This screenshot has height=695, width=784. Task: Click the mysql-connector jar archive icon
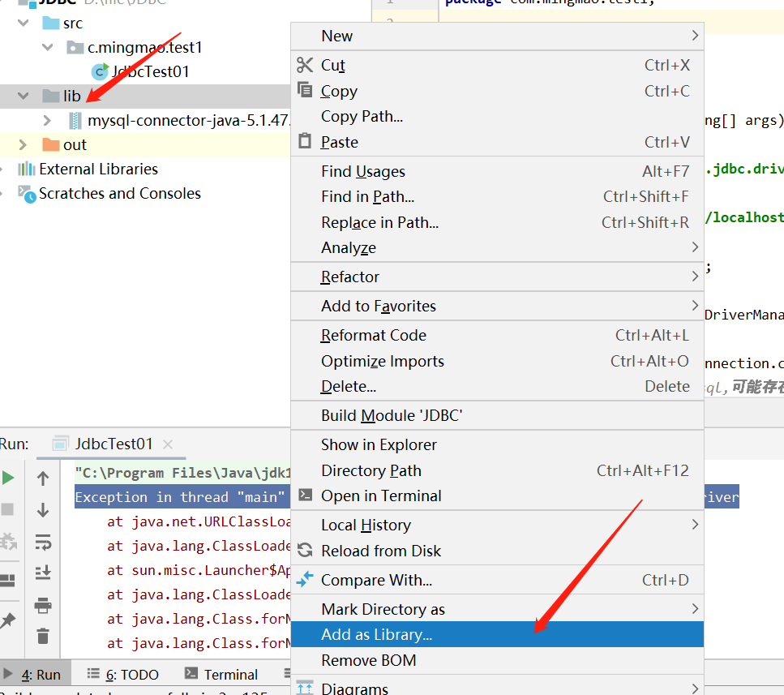click(75, 121)
